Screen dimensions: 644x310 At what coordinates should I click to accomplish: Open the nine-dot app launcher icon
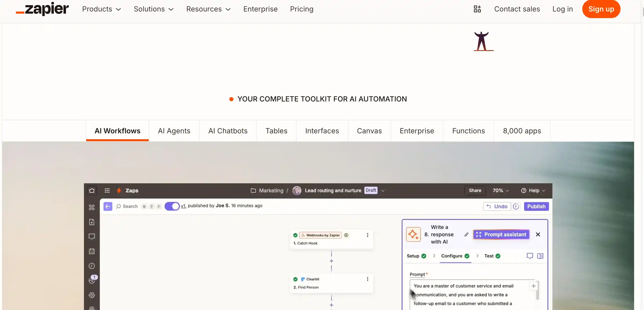107,190
